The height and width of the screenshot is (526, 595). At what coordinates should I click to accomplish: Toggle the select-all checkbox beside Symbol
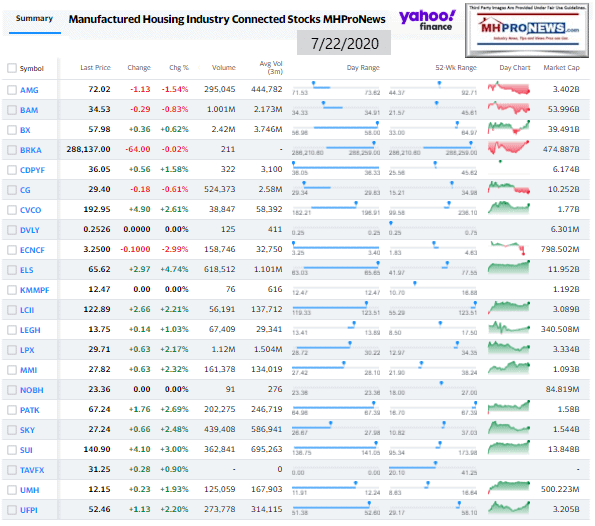(12, 68)
